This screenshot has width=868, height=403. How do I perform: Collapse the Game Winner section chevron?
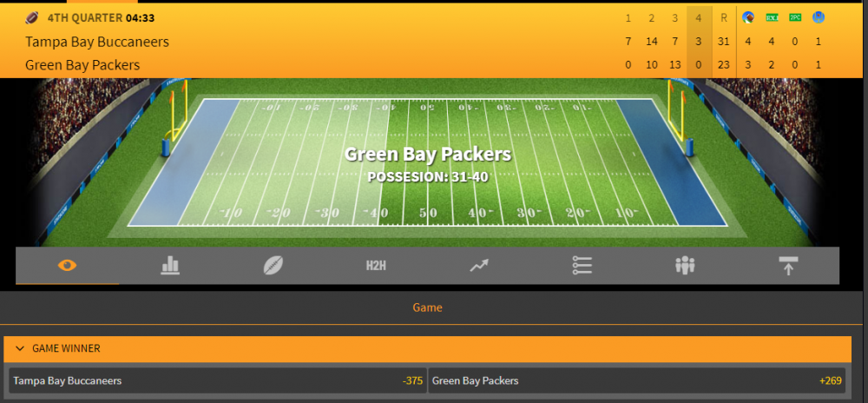click(x=19, y=348)
